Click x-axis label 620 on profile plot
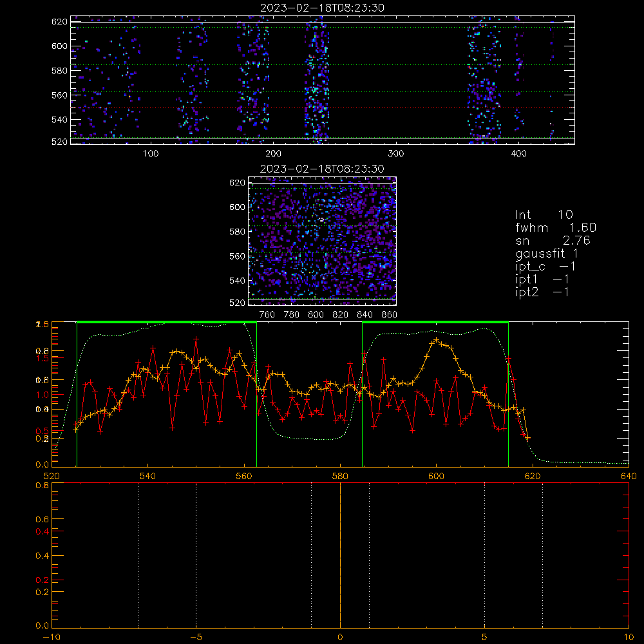This screenshot has width=644, height=644. [533, 476]
